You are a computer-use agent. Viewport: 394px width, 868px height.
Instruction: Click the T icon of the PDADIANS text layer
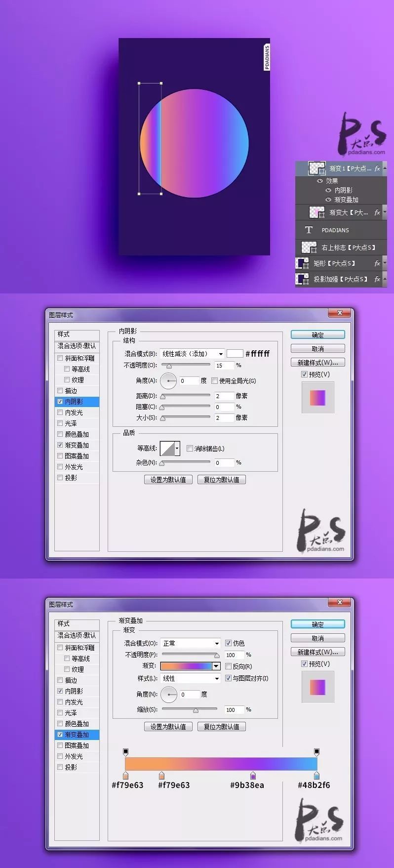click(x=309, y=230)
